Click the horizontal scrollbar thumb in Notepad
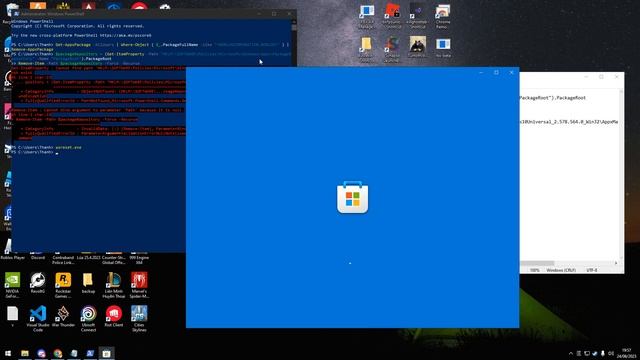 click(537, 263)
